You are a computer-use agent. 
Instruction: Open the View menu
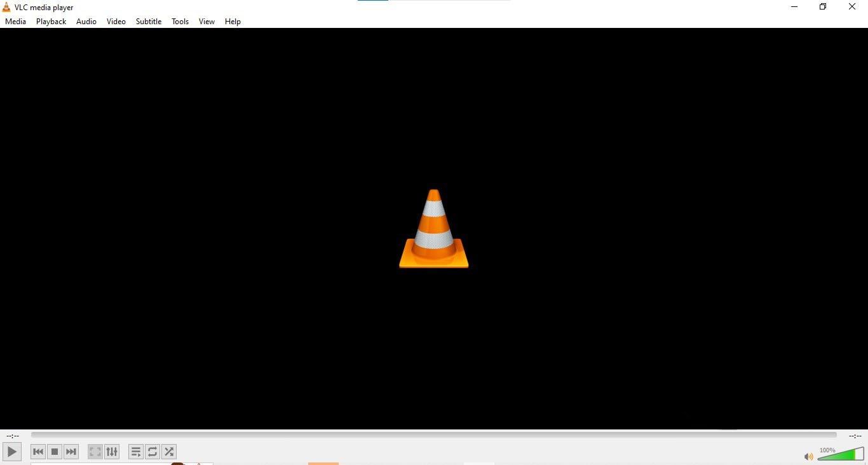(207, 22)
